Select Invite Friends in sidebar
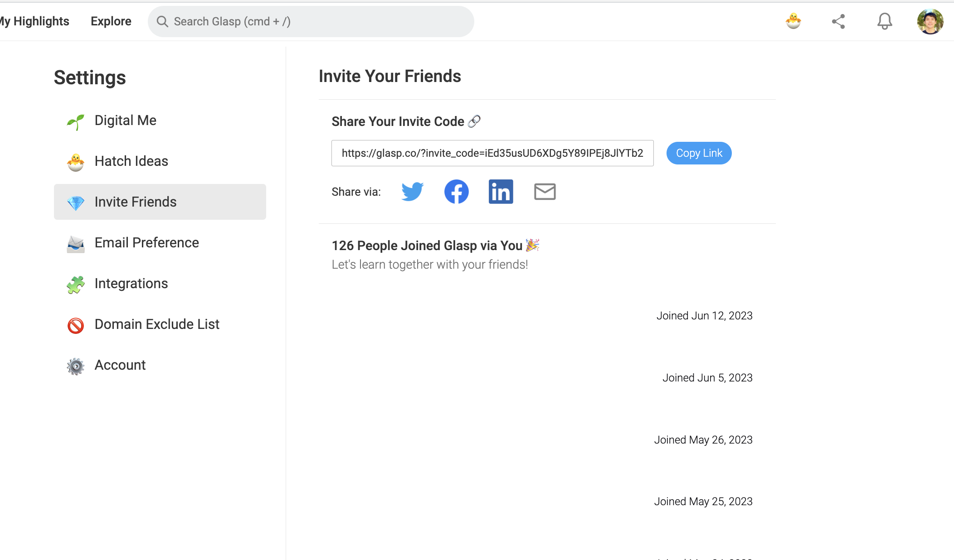Screen dimensions: 954x560 pos(160,202)
